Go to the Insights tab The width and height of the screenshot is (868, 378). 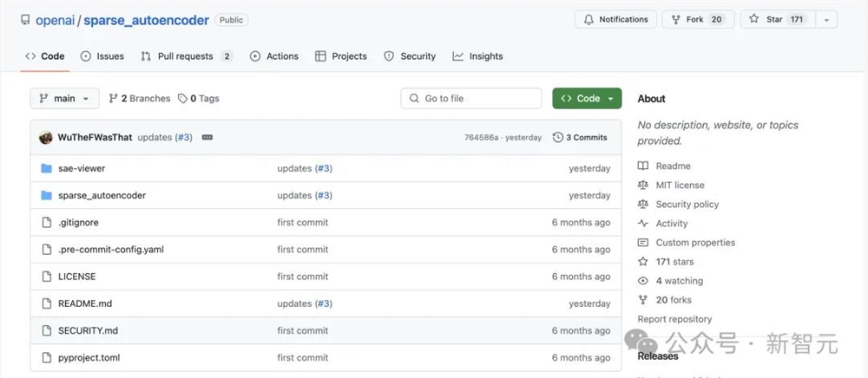(x=477, y=56)
